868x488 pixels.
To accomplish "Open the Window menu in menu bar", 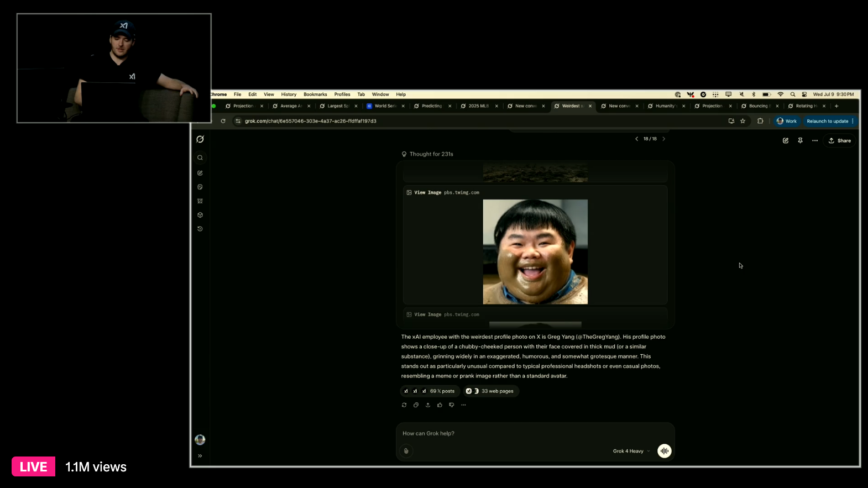I will 380,95.
